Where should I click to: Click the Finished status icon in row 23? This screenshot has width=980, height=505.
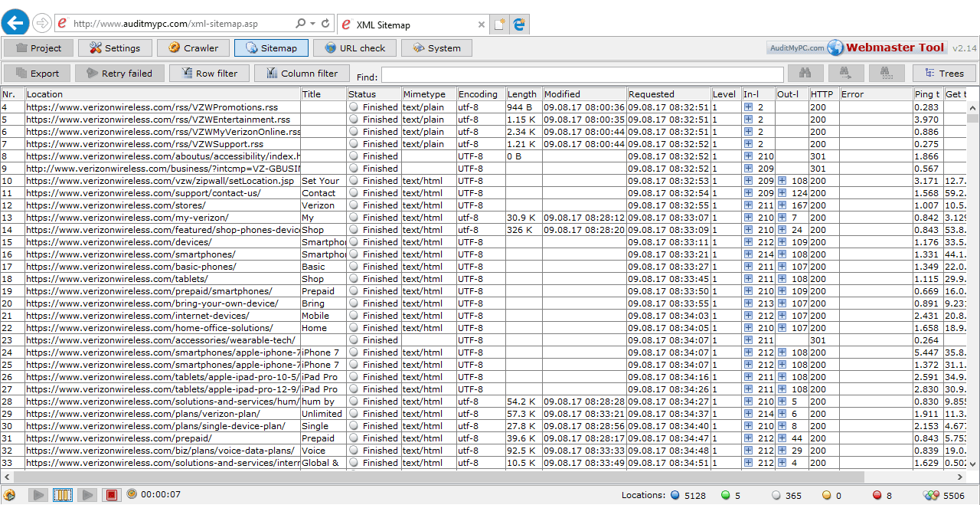(354, 340)
